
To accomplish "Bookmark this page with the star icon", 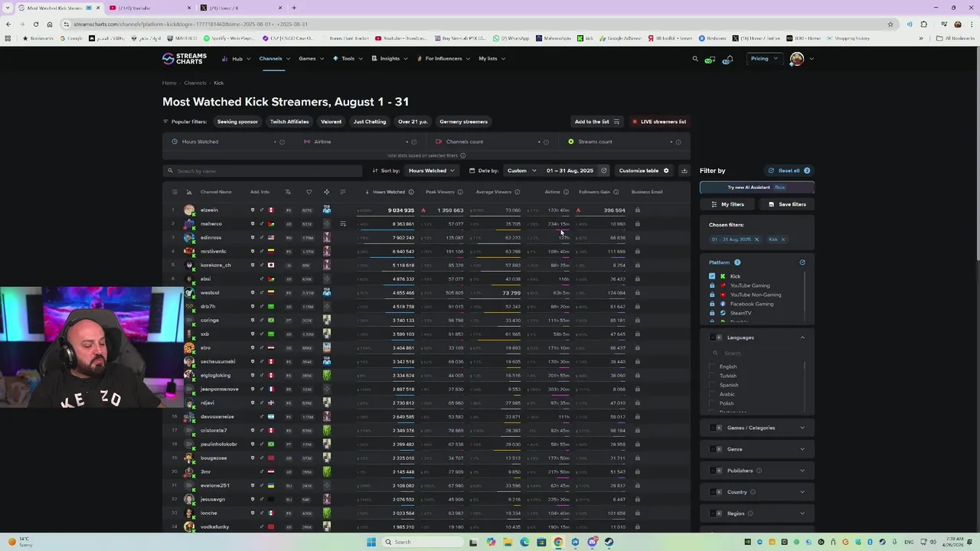I will (890, 24).
